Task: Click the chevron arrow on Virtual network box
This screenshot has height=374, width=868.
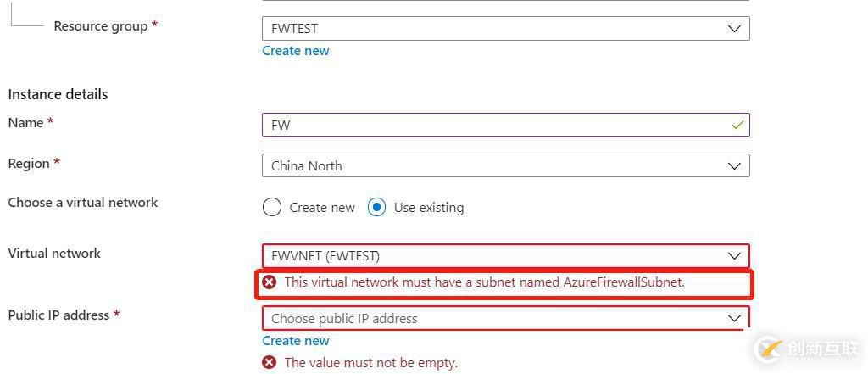Action: 734,255
